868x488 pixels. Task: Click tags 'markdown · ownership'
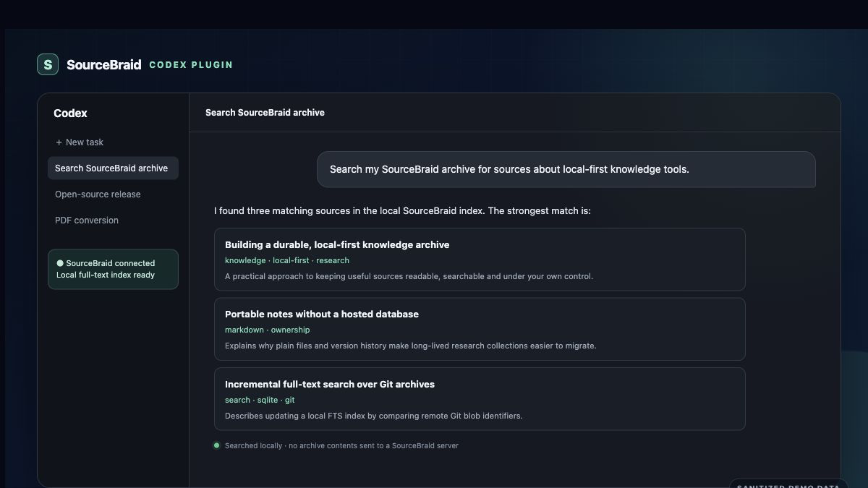267,330
